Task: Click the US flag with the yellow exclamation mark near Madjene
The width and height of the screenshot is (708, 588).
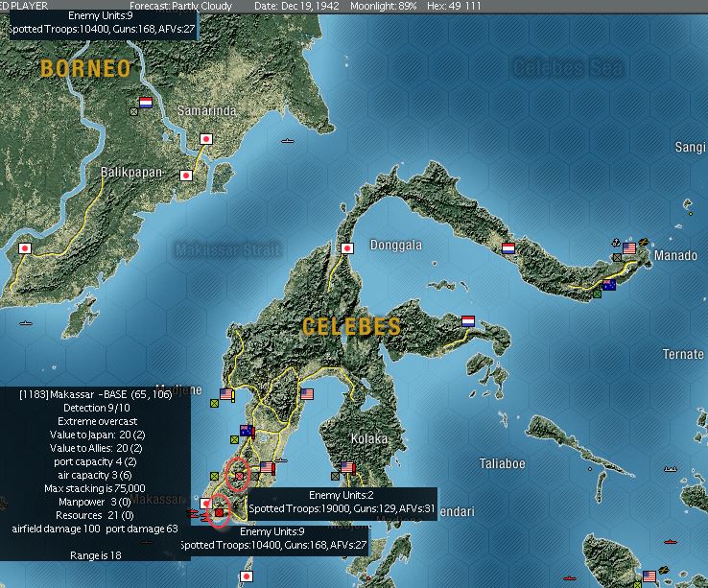Action: (x=227, y=394)
